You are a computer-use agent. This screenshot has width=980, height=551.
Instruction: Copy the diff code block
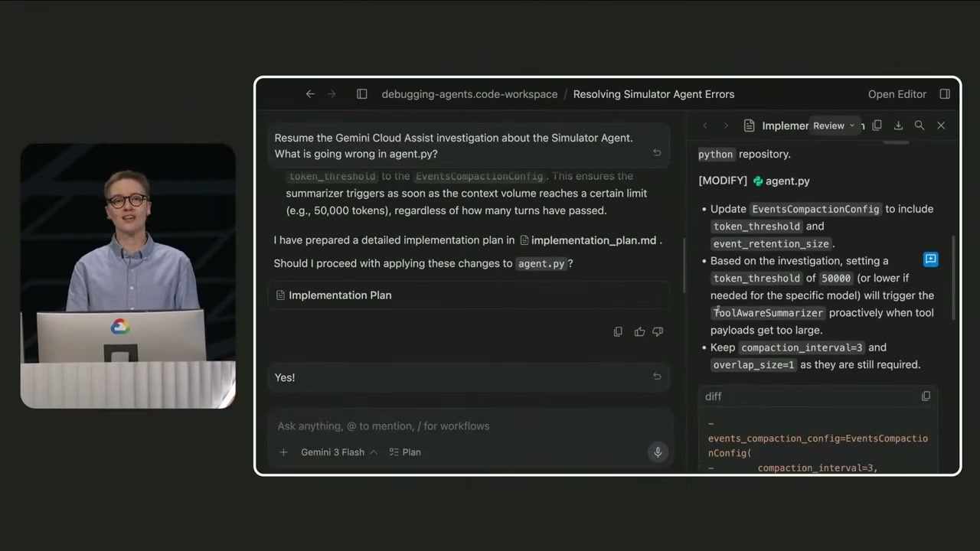click(926, 396)
